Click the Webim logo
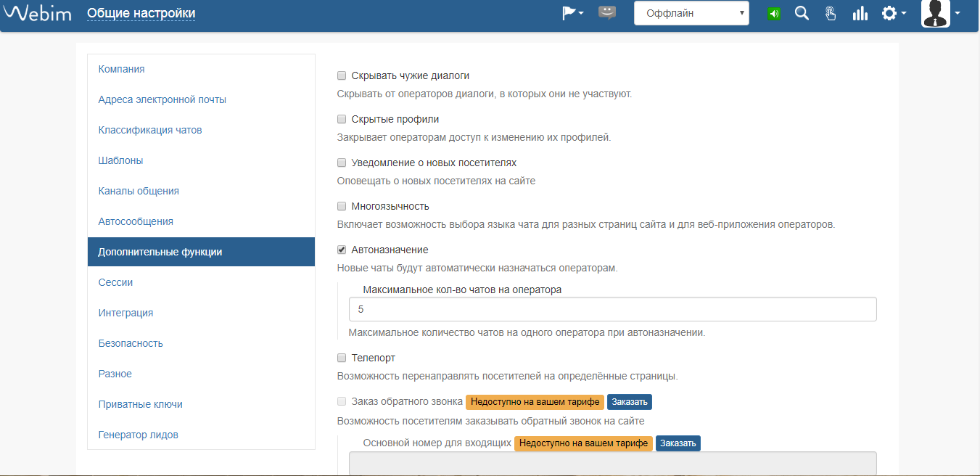This screenshot has width=980, height=476. (x=37, y=13)
